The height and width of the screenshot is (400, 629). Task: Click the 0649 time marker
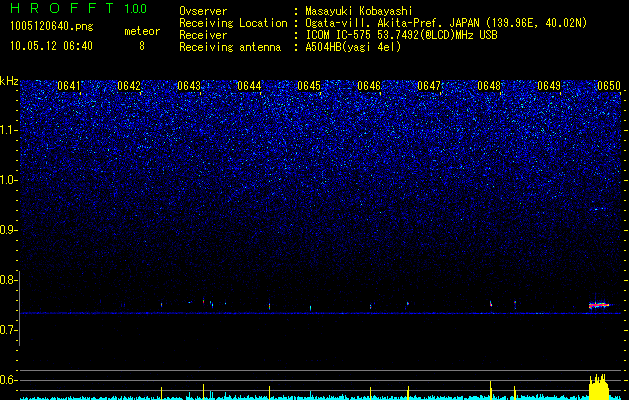[x=549, y=86]
